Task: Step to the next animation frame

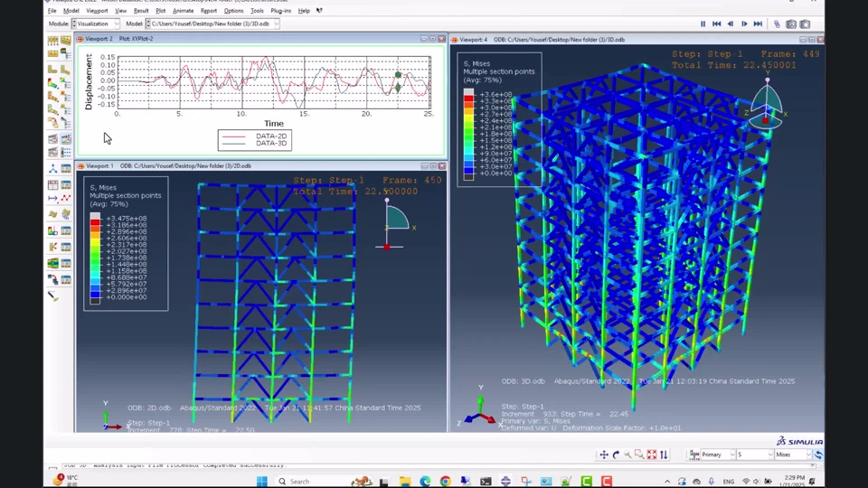Action: 744,23
